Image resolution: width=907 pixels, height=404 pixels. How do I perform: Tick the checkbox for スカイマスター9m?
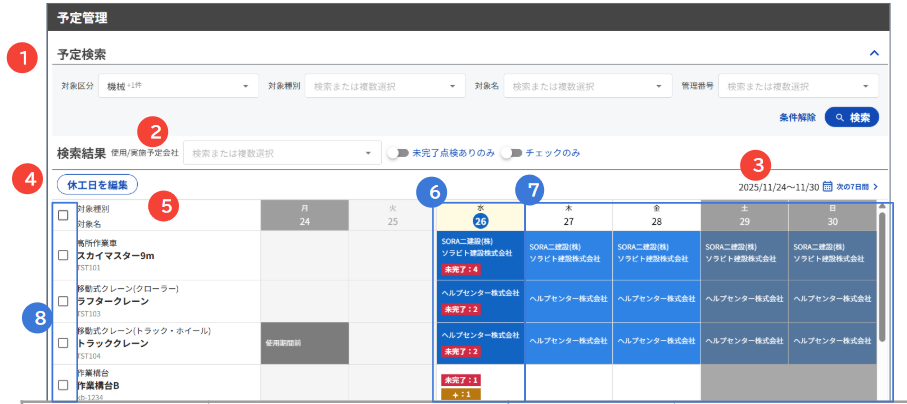(63, 256)
